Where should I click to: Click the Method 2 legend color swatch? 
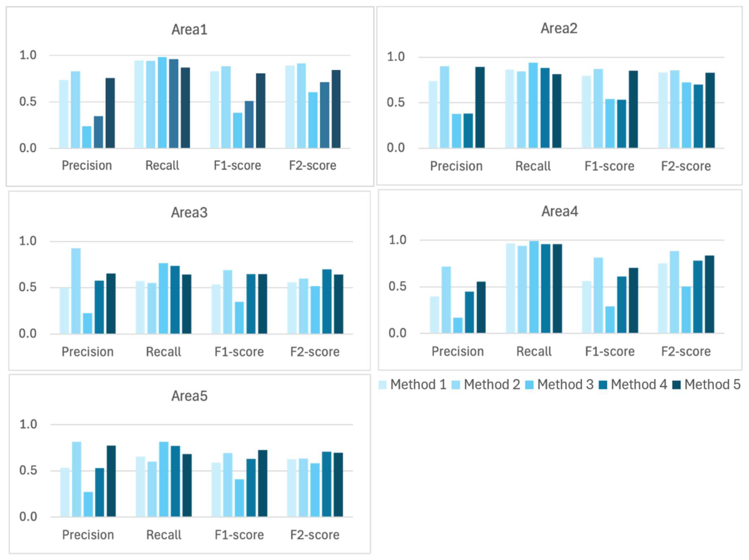pos(455,385)
